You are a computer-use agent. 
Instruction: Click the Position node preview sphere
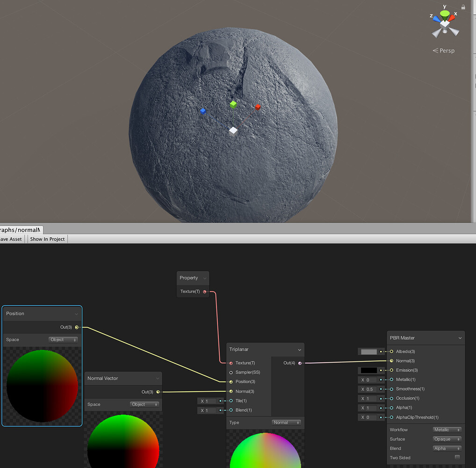click(x=42, y=386)
